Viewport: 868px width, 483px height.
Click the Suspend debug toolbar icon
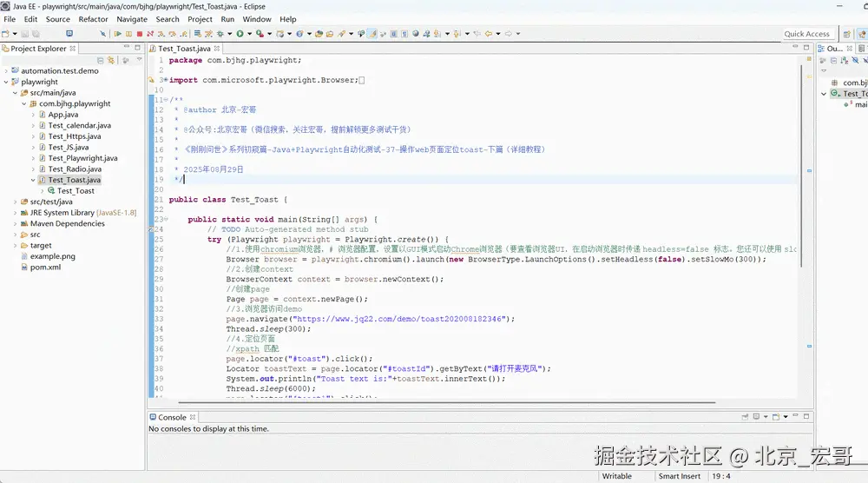128,34
